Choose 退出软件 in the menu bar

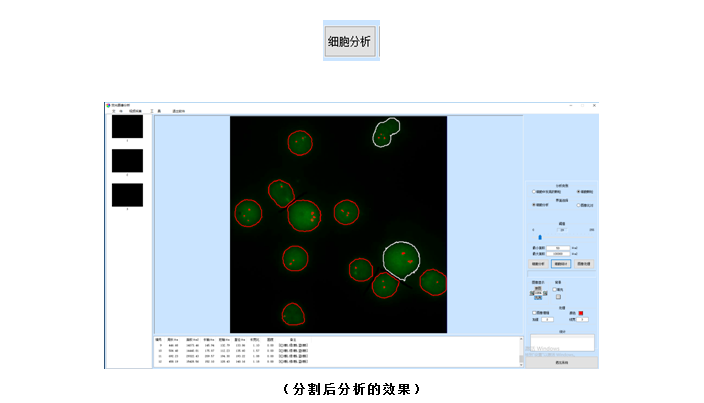179,110
